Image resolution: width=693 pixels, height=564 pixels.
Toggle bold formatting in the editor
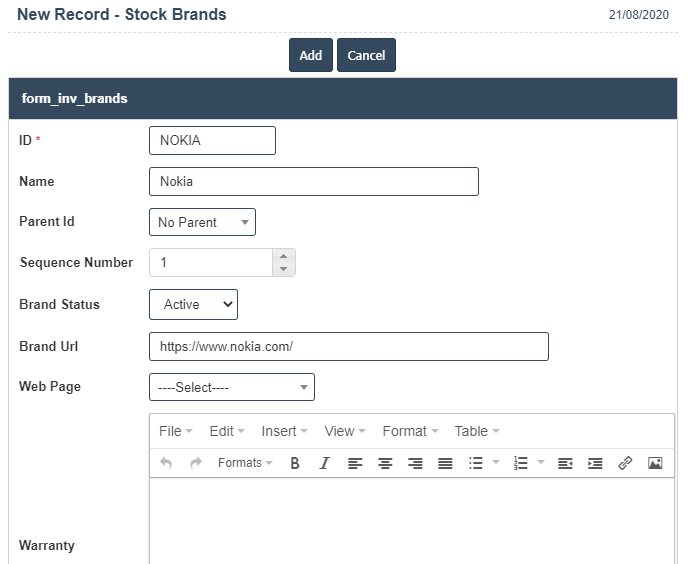pyautogui.click(x=295, y=463)
